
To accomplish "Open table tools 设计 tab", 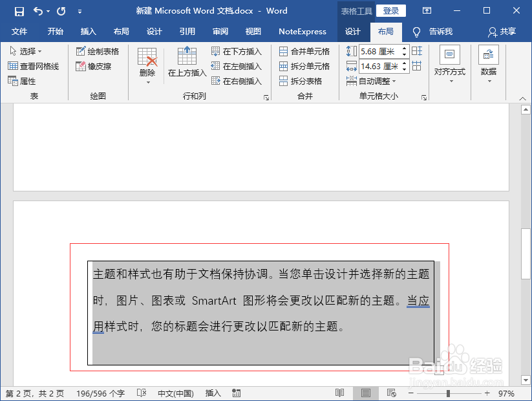I will (352, 32).
